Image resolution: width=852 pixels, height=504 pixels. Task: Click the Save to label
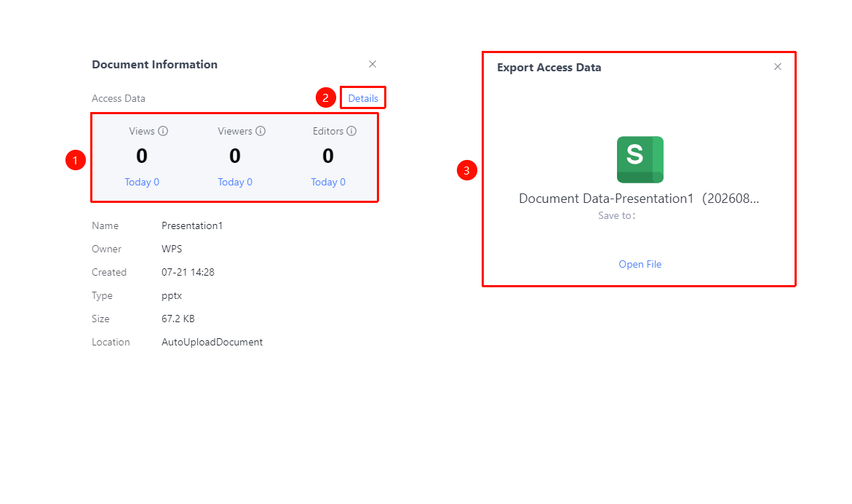point(617,215)
